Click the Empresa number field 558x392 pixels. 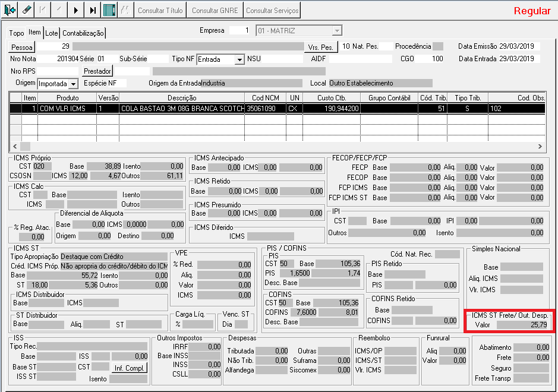[241, 31]
